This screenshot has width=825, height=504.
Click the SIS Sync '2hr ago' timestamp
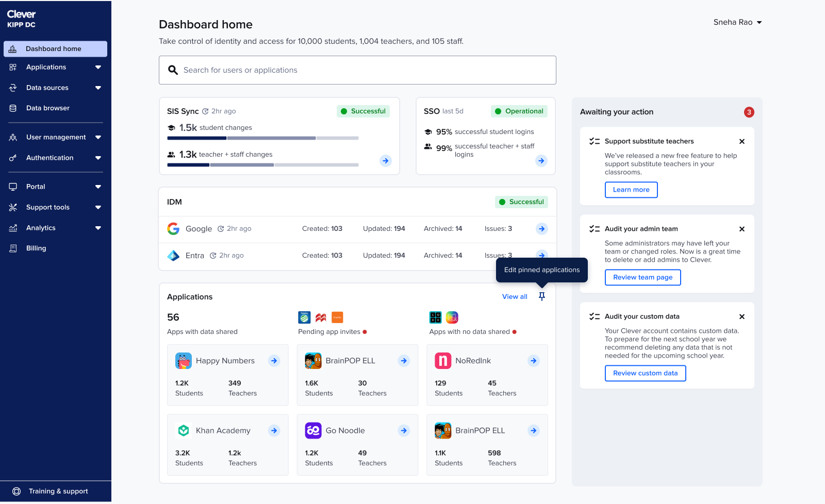click(x=223, y=111)
